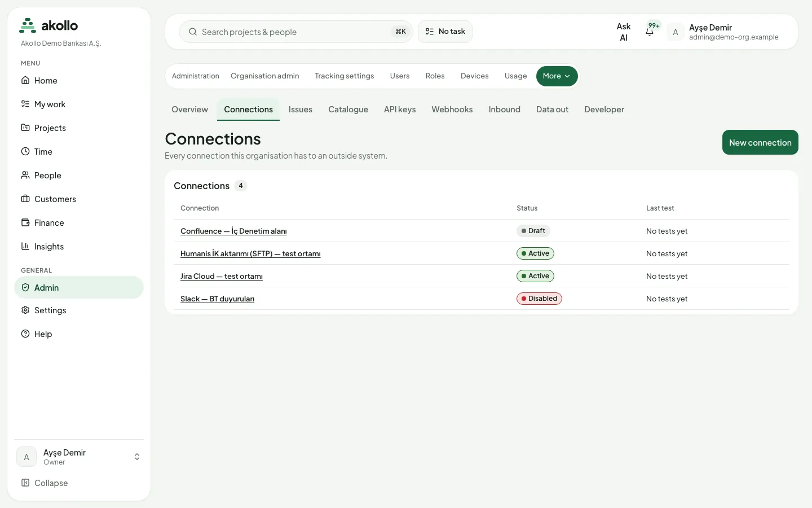The width and height of the screenshot is (812, 508).
Task: Open Ask AI assistant
Action: 624,32
